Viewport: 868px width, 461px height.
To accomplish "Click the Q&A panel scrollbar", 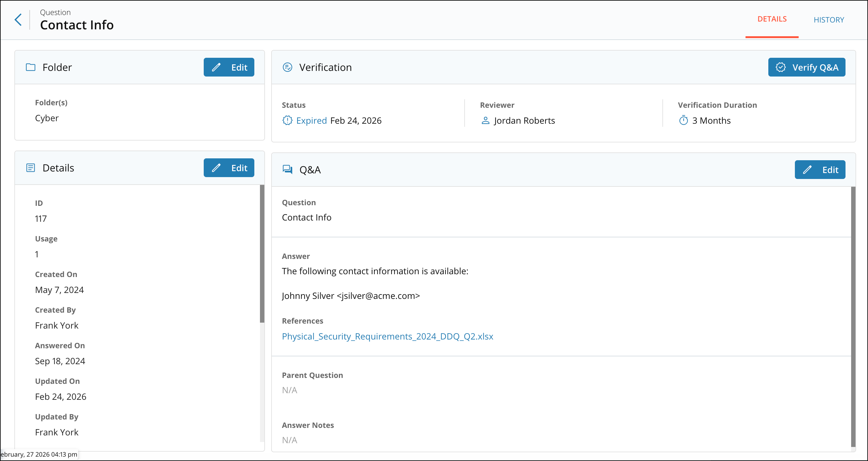I will pyautogui.click(x=853, y=316).
